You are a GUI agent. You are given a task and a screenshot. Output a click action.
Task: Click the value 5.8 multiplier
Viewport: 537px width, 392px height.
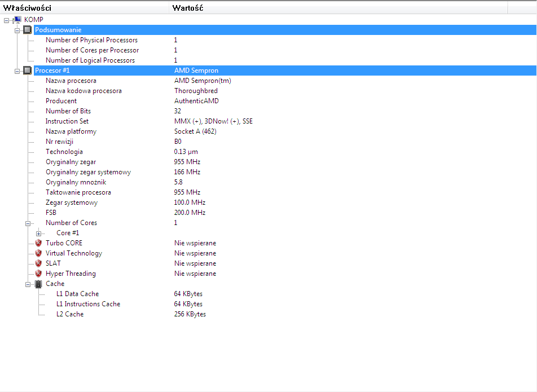(178, 182)
